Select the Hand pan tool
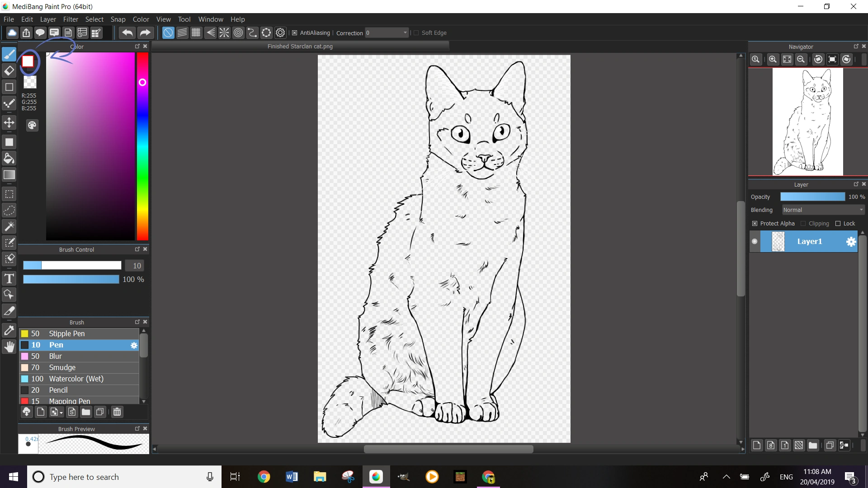The image size is (868, 488). click(x=9, y=347)
